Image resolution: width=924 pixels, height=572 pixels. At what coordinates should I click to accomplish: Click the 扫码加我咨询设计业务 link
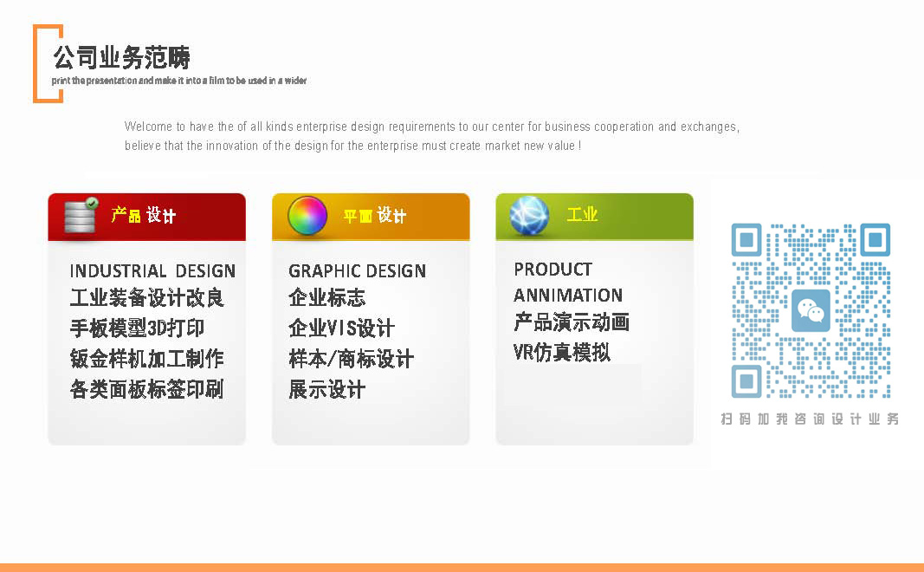pyautogui.click(x=811, y=419)
